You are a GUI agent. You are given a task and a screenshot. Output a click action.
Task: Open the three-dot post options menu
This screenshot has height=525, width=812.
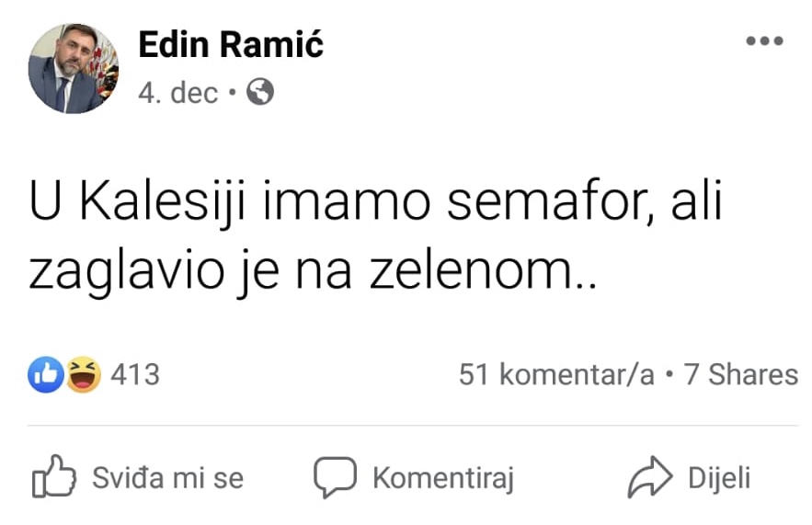[764, 42]
